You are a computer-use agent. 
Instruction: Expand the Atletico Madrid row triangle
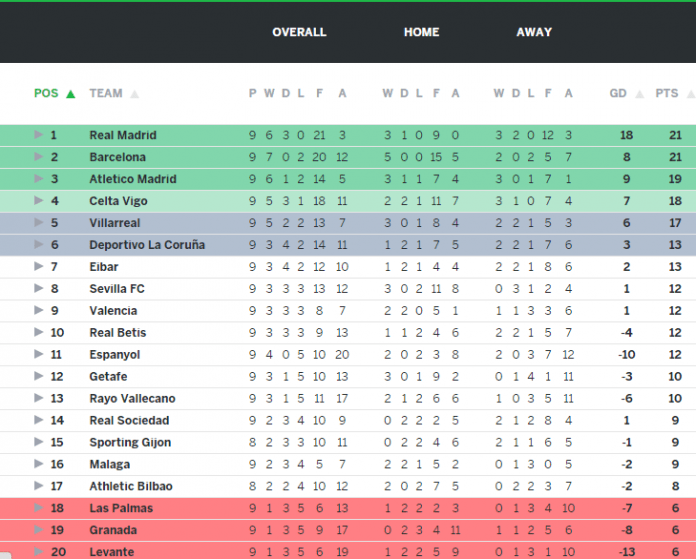pyautogui.click(x=39, y=178)
